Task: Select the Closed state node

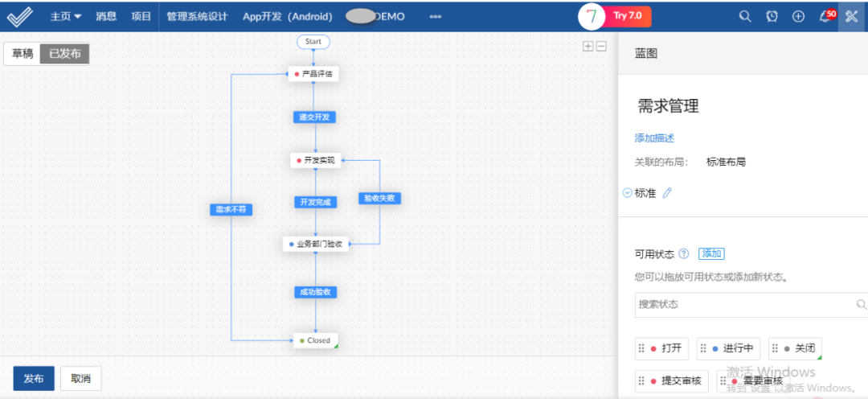Action: coord(314,340)
